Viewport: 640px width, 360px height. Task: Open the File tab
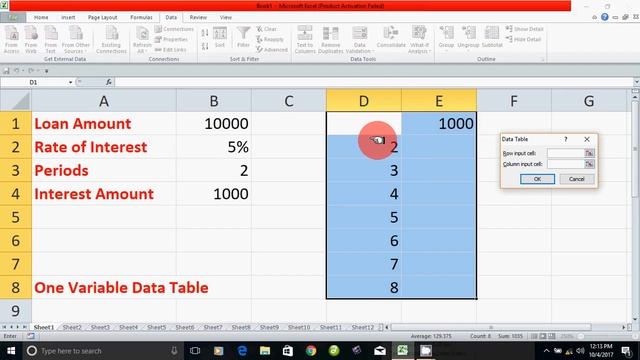click(x=13, y=18)
